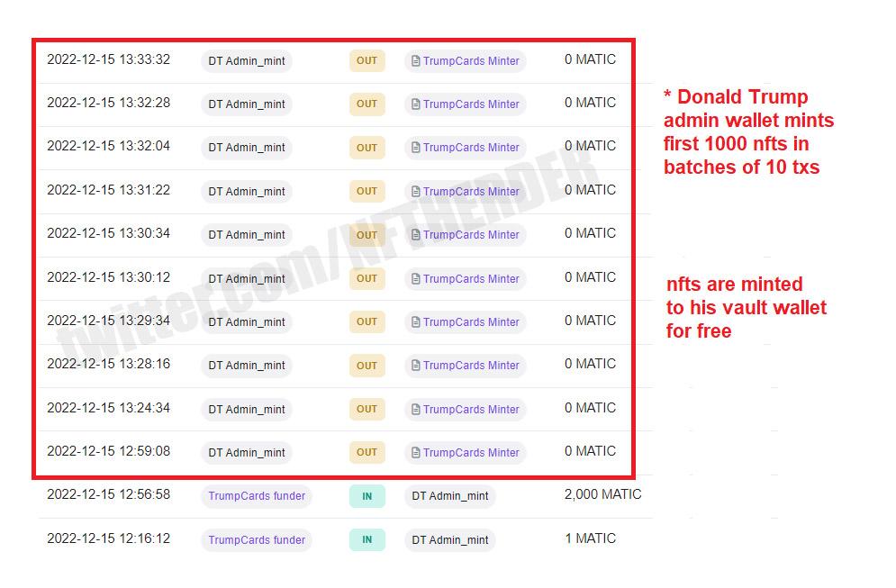Open the TrumpCards funder link on the 2,000 MATIC row
Screen dimensions: 896x588
(x=256, y=495)
